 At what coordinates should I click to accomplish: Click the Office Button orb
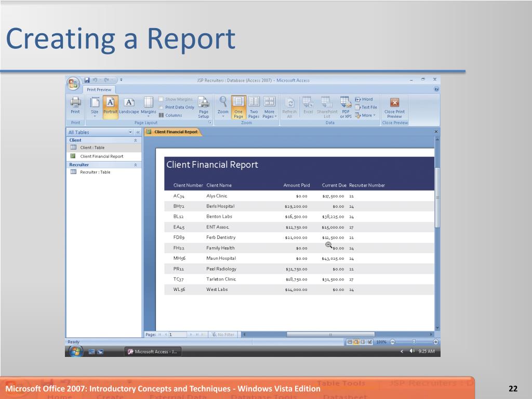pyautogui.click(x=73, y=84)
